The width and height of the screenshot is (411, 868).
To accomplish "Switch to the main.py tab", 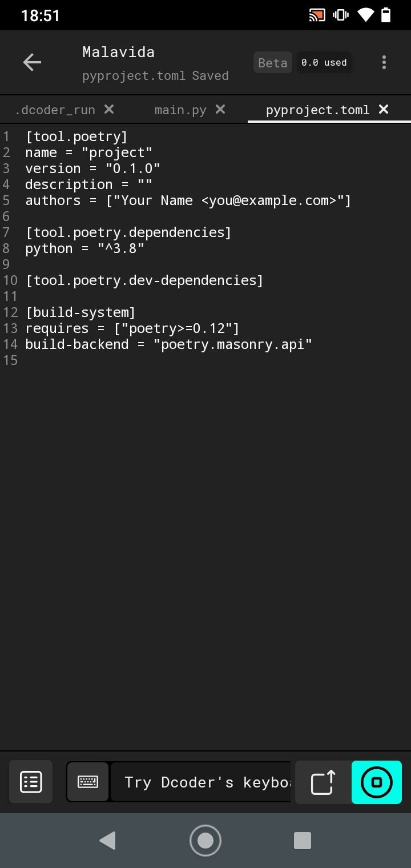I will pyautogui.click(x=180, y=110).
